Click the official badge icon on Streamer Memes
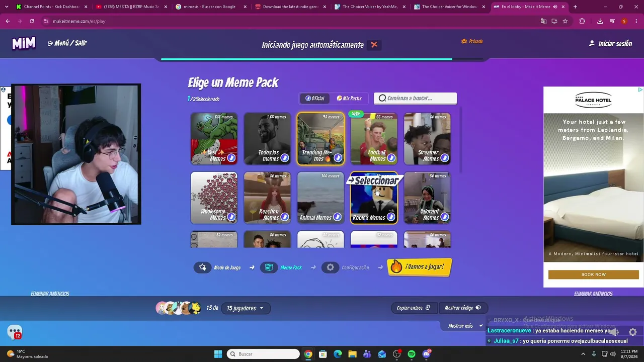This screenshot has width=644, height=362. 444,158
